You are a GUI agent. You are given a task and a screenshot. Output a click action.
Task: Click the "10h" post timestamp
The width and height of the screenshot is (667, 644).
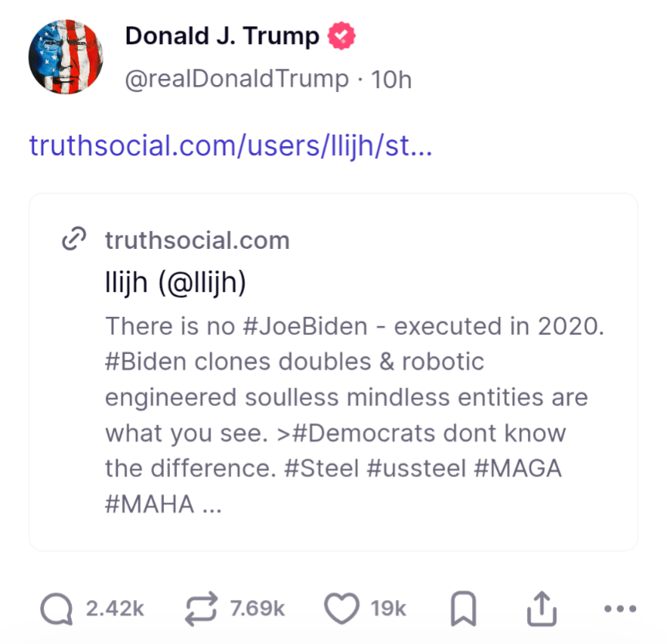(391, 79)
